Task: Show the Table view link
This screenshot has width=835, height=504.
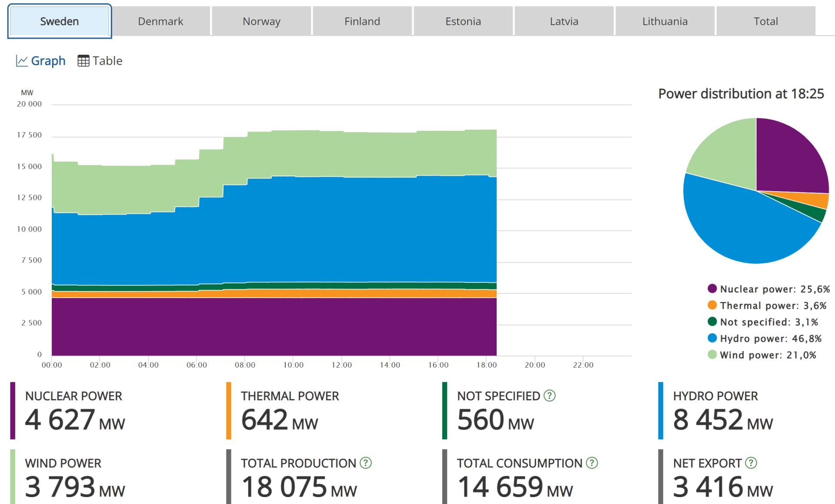Action: [107, 61]
